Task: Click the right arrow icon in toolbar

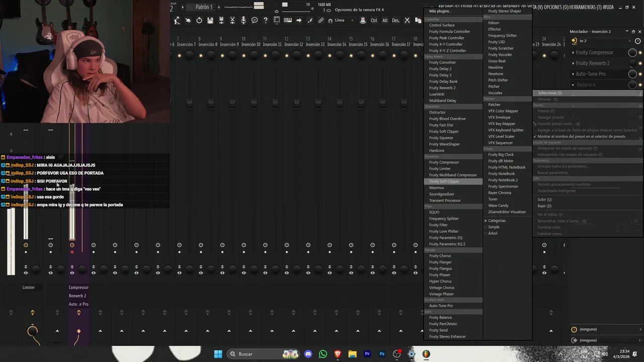Action: (299, 20)
